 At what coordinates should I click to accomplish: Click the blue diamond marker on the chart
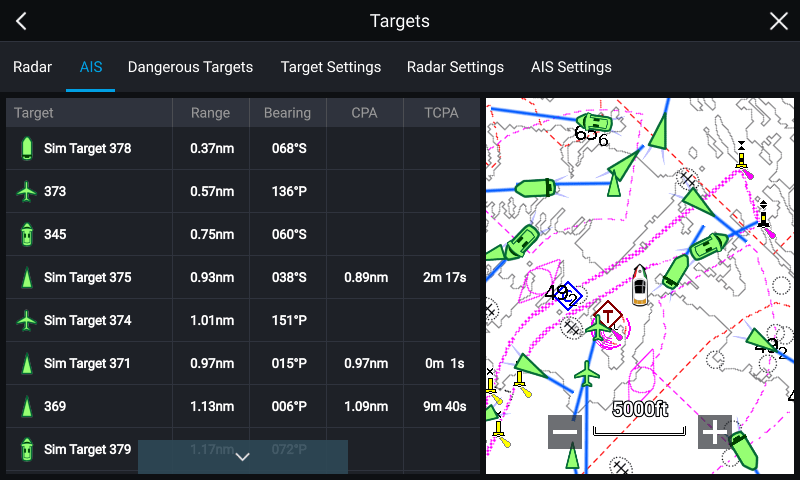pyautogui.click(x=569, y=295)
